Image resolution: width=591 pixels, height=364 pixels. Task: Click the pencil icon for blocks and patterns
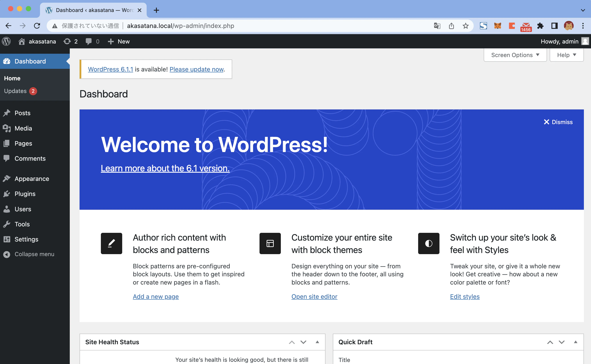pyautogui.click(x=111, y=243)
